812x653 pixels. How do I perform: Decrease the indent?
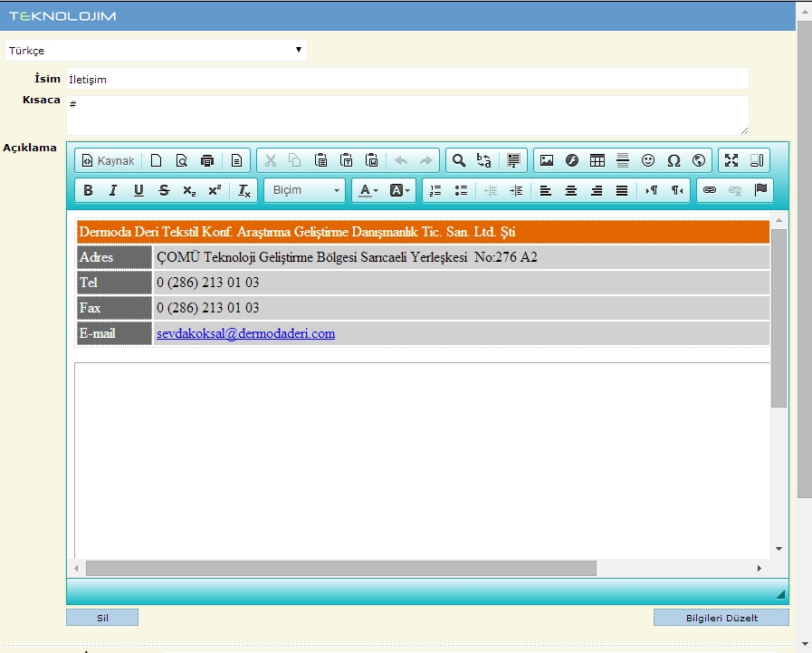coord(491,190)
